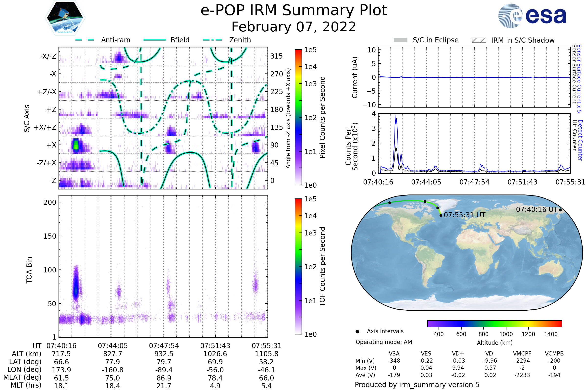Viewport: 588px width, 392px height.
Task: Click the e-POP IRM Summary Plot title
Action: (294, 11)
